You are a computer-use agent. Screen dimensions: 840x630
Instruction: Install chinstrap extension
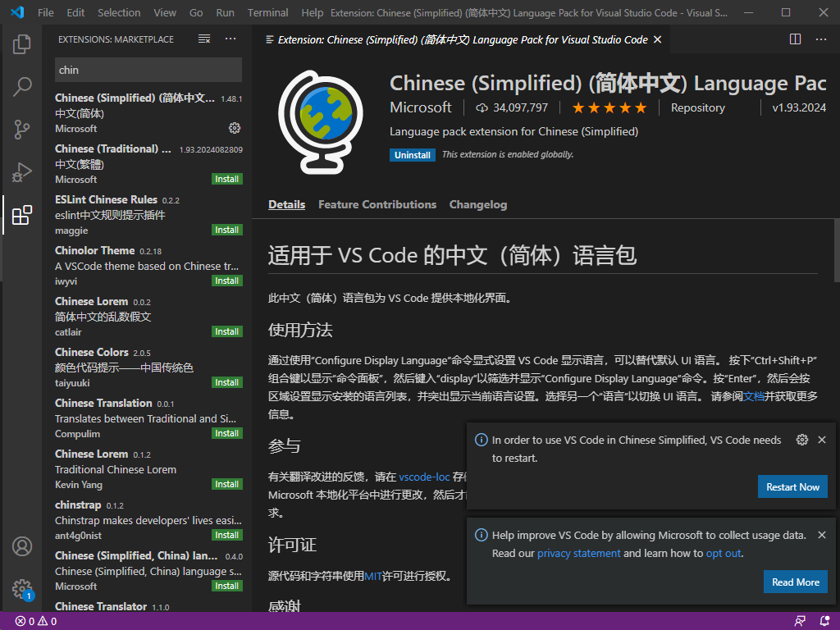pos(226,535)
